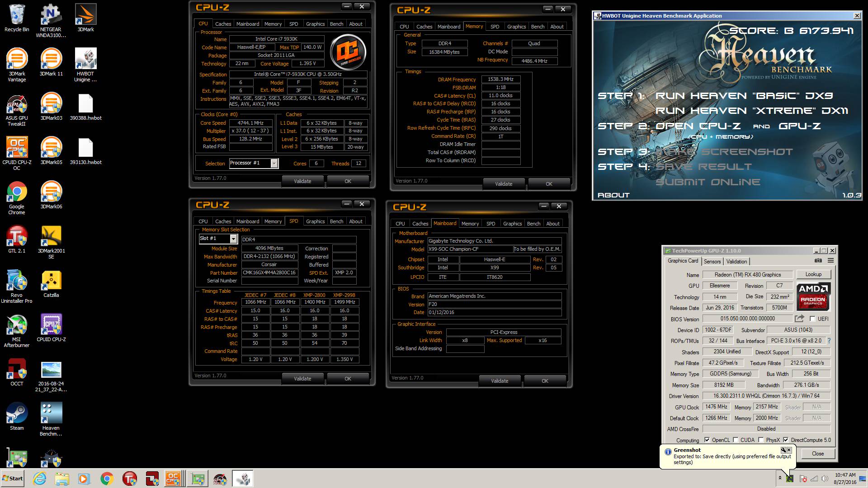Viewport: 868px width, 488px height.
Task: Toggle the PhysX checkbox in GPU-Z
Action: 761,440
